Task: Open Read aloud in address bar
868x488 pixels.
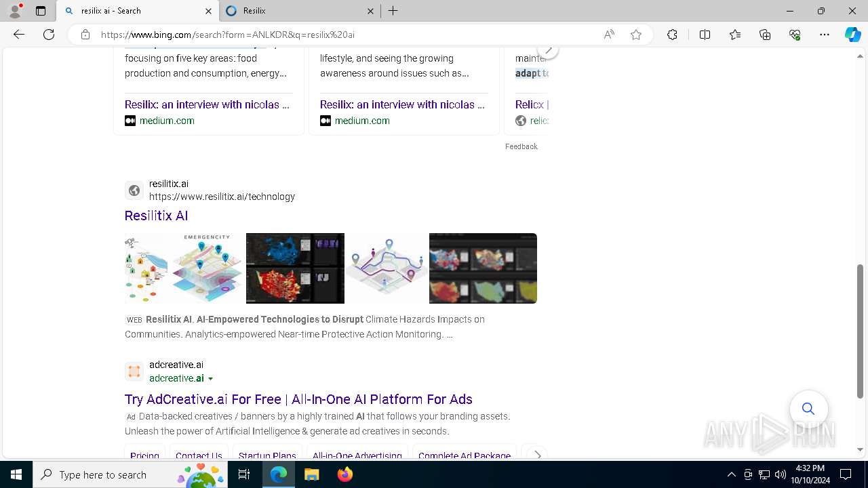Action: (x=609, y=35)
